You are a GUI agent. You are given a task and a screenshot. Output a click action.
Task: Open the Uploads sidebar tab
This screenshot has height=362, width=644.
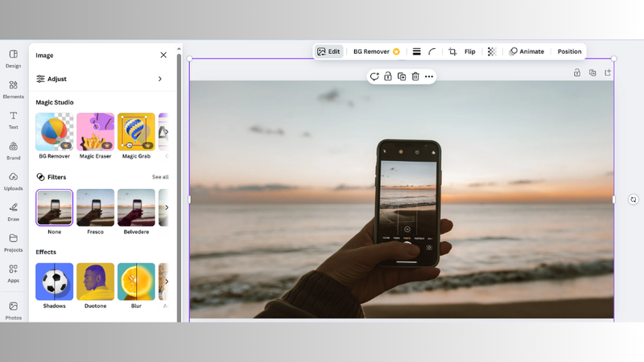(13, 182)
